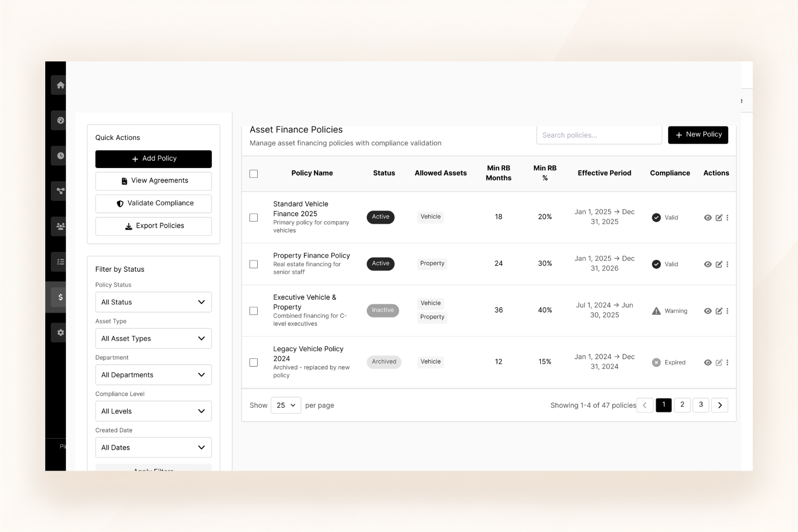The width and height of the screenshot is (798, 532).
Task: Focus the Search policies field
Action: point(599,135)
